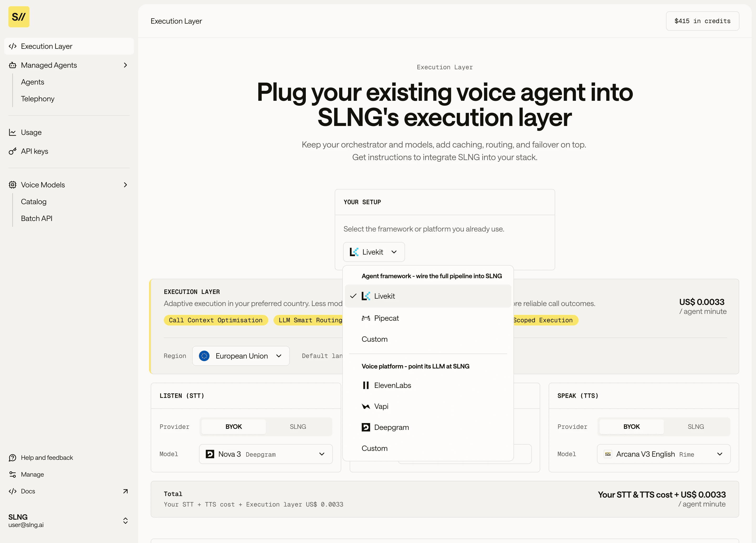This screenshot has width=756, height=543.
Task: Click the Vapi logo icon in the menu
Action: [x=366, y=406]
